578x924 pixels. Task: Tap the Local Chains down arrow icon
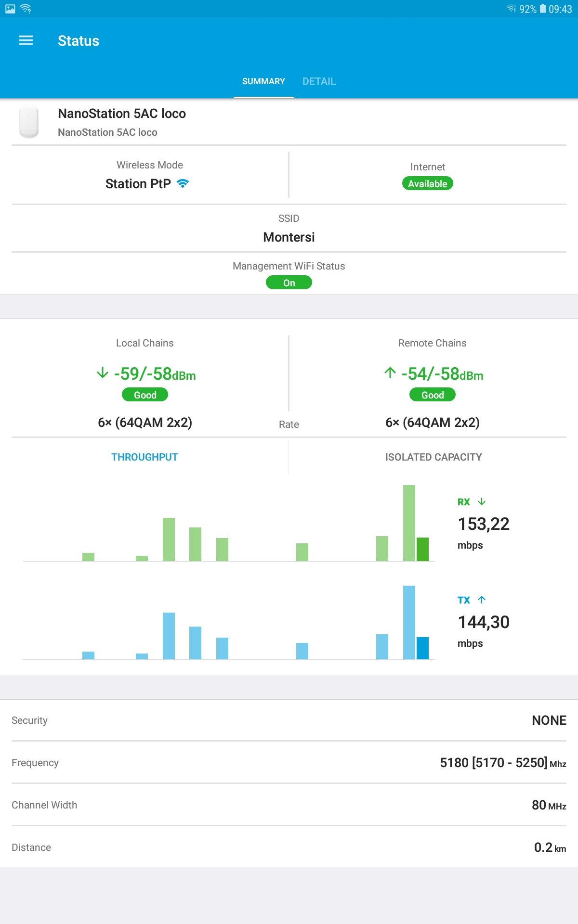pyautogui.click(x=103, y=373)
